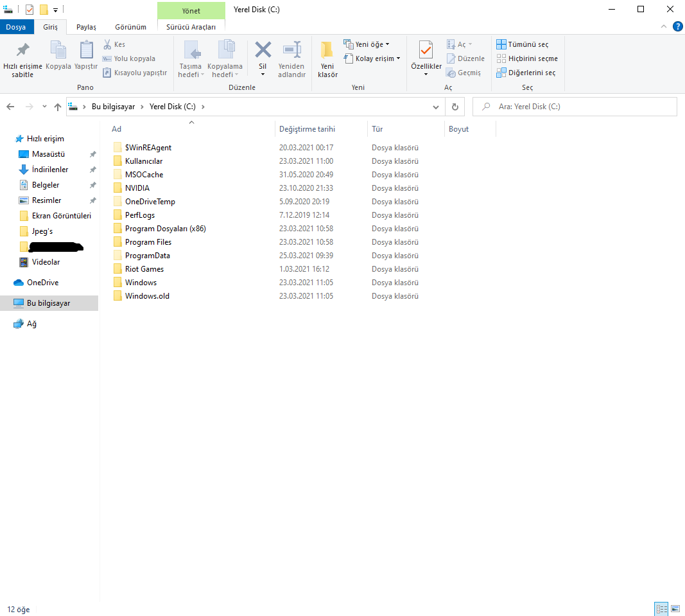
Task: Click Geçmiş history icon
Action: [451, 73]
